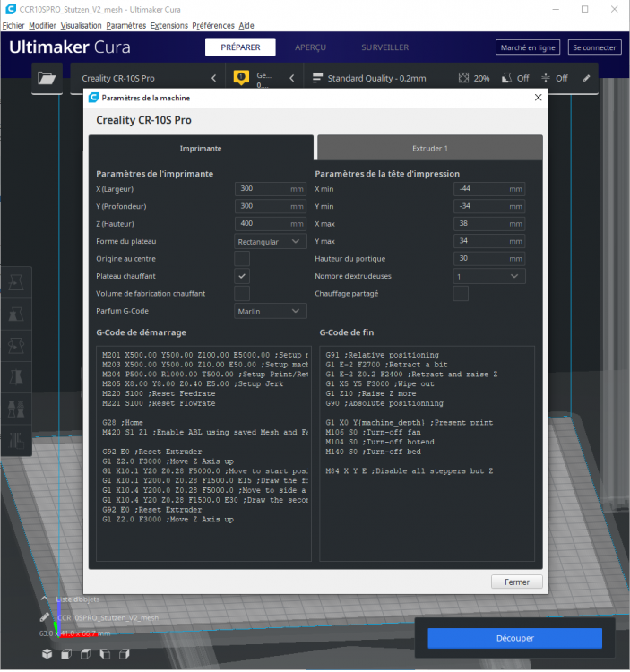Go to the SURVEILLER stage
The image size is (630, 672).
pyautogui.click(x=384, y=47)
